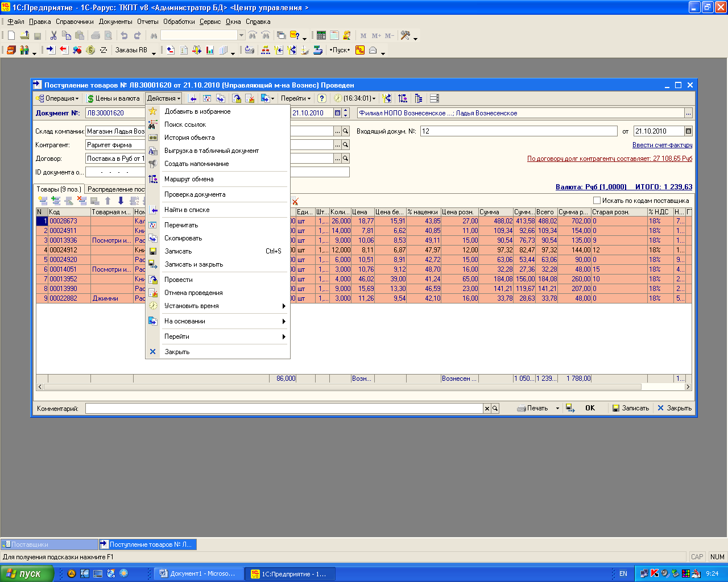Click goods code cell 00022882
728x582 pixels.
click(x=69, y=298)
